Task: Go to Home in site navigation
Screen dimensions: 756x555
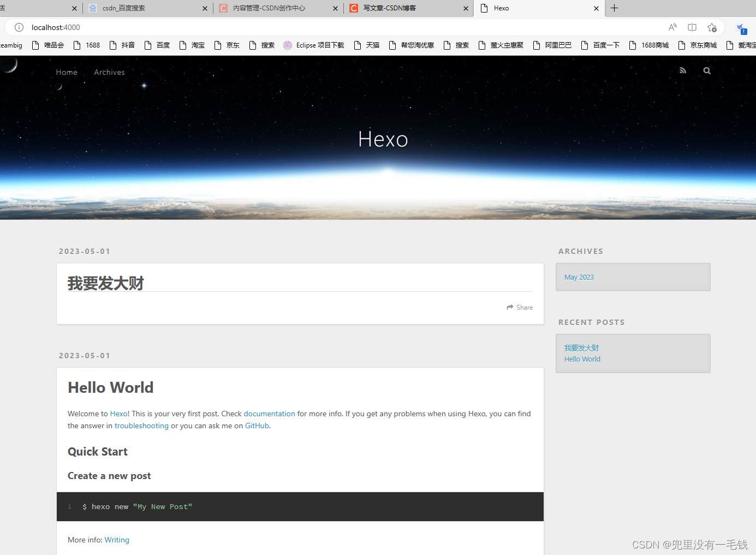Action: 67,72
